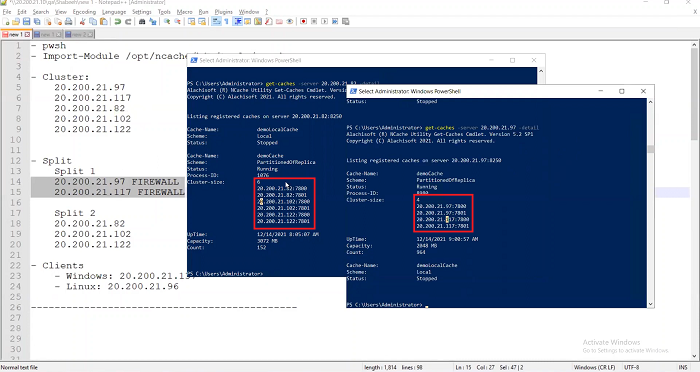Open the View menu
Viewport: 700px width, 372px height.
pyautogui.click(x=61, y=12)
